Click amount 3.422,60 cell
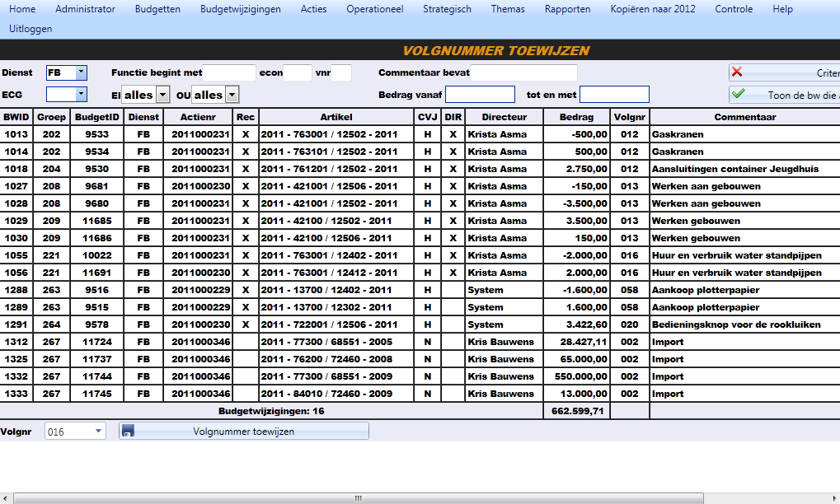This screenshot has height=504, width=840. 577,324
